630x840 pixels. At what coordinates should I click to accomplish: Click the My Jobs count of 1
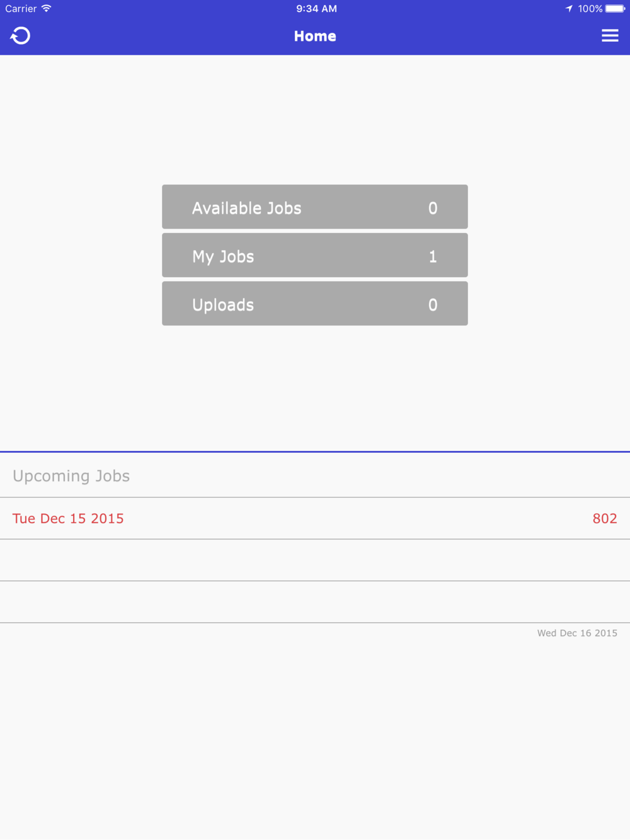click(433, 256)
